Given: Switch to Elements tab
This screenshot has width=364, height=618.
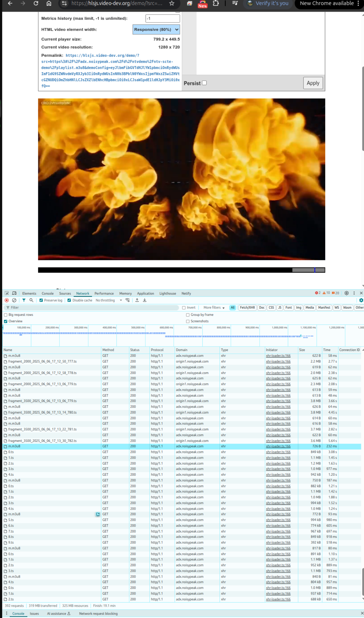Looking at the screenshot, I should tap(29, 293).
